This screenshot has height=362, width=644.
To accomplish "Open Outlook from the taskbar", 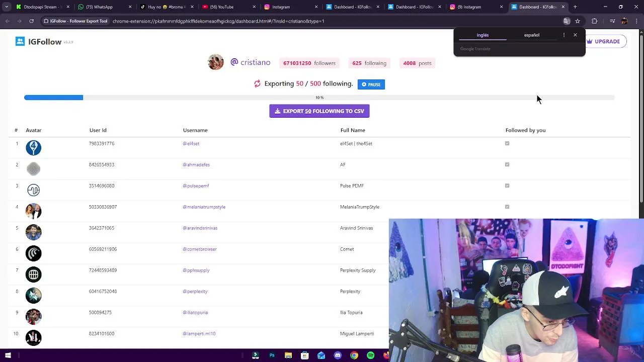I will tap(321, 355).
